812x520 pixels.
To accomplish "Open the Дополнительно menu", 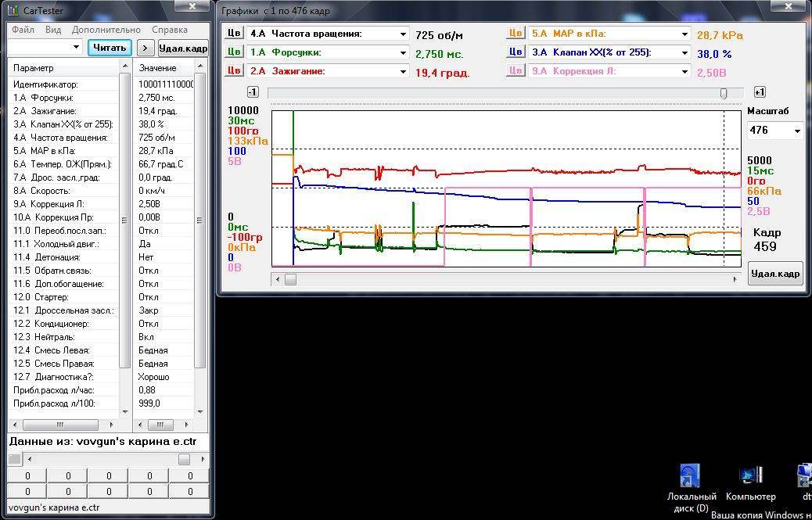I will click(x=106, y=30).
